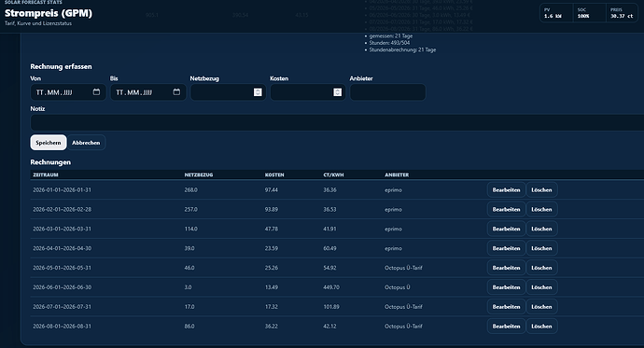Edit the 2026-06-01–2026-06-30 invoice
The height and width of the screenshot is (348, 644).
(506, 287)
